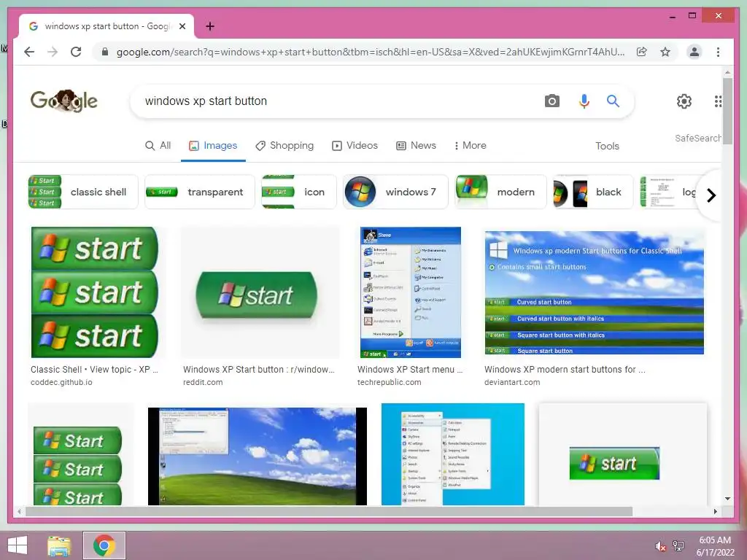Click the coddec.github.io source link

61,382
